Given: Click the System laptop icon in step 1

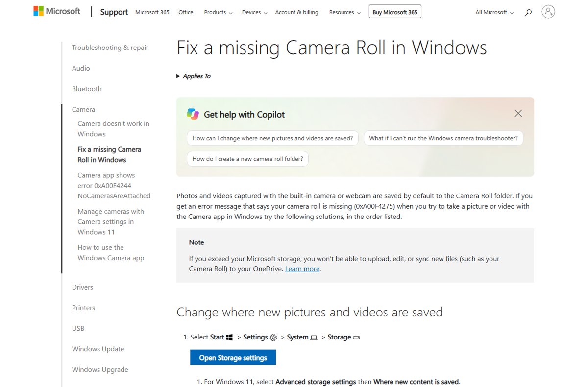Looking at the screenshot, I should (314, 338).
